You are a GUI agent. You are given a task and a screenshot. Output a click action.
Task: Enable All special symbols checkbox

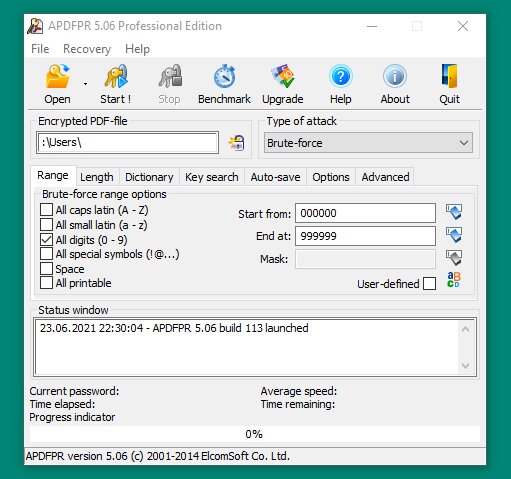(46, 254)
